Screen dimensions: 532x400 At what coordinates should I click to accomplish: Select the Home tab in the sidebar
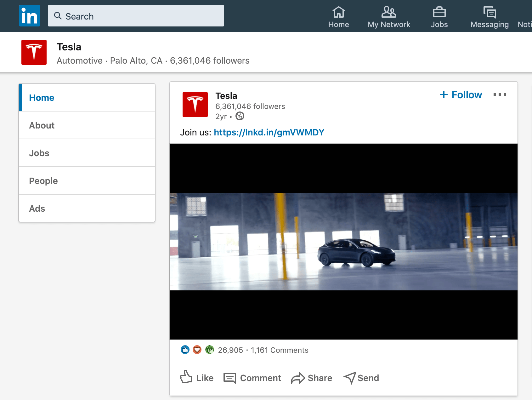(87, 98)
